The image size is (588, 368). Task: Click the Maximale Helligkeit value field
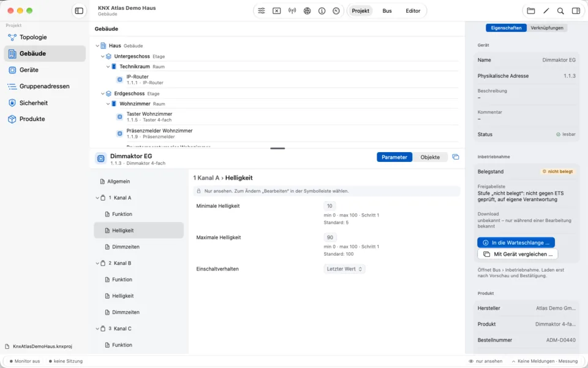pyautogui.click(x=330, y=237)
